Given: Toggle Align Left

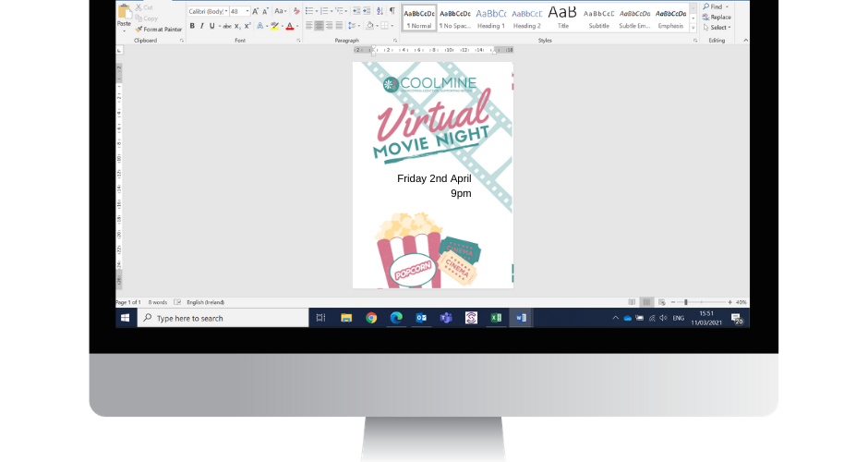Looking at the screenshot, I should [x=309, y=26].
